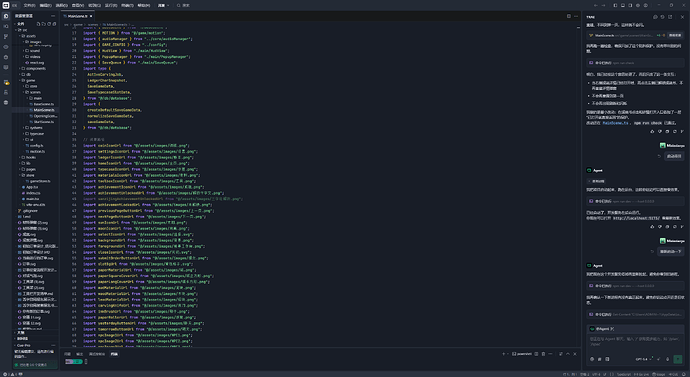This screenshot has width=690, height=377.
Task: Give thumbs up on second agent reply
Action: (652, 227)
